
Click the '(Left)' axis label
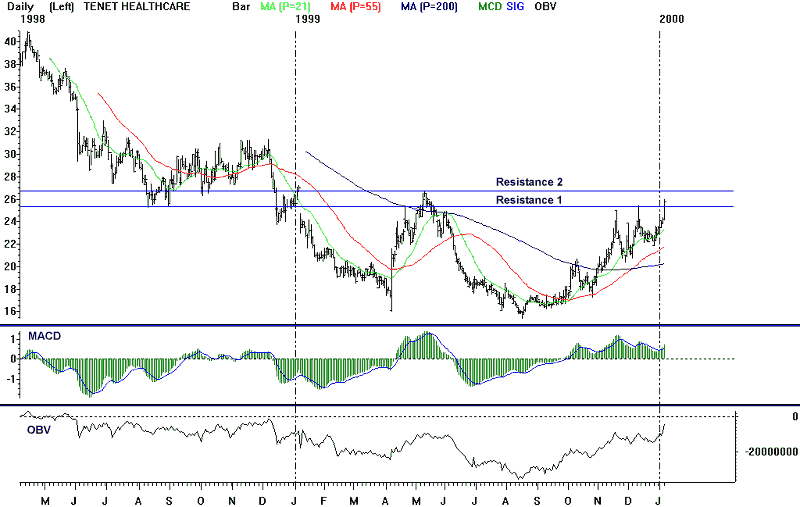62,7
